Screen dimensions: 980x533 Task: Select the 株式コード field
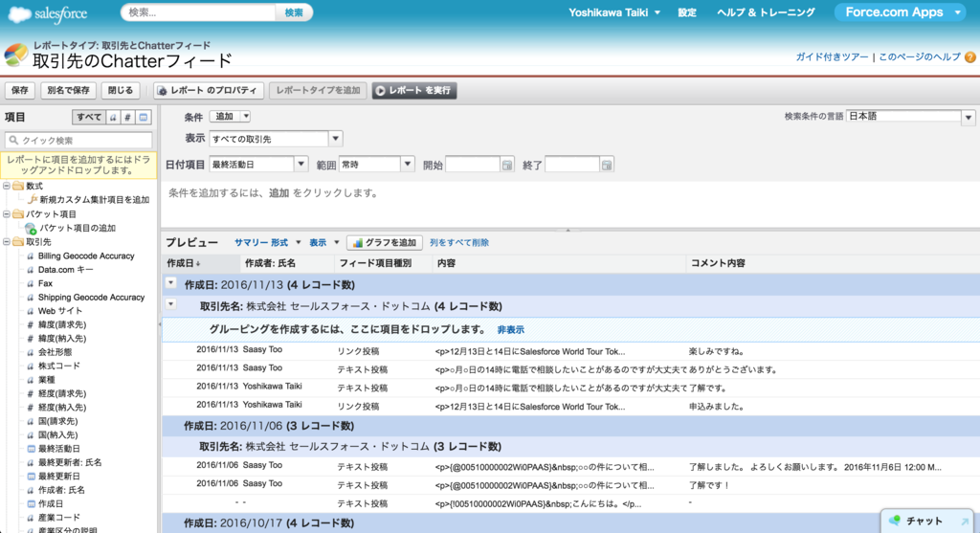(x=58, y=366)
